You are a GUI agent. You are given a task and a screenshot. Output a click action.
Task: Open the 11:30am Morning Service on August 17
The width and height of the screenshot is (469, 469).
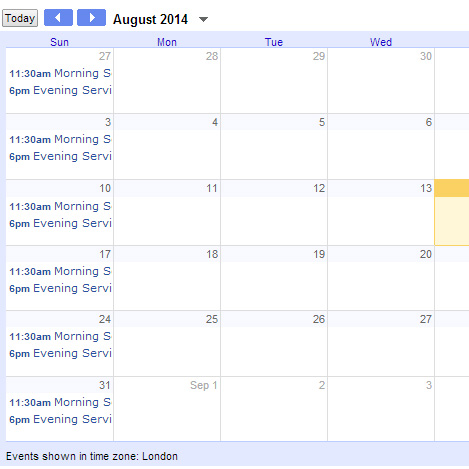pyautogui.click(x=60, y=271)
